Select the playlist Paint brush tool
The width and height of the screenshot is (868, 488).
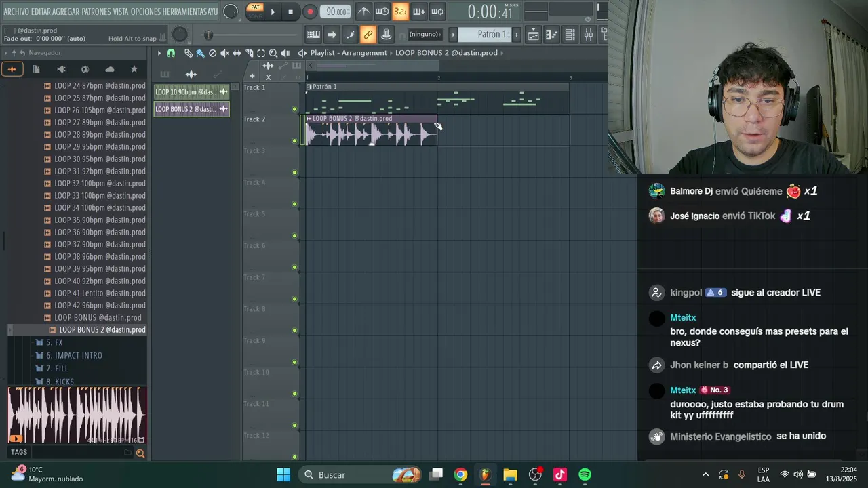200,53
